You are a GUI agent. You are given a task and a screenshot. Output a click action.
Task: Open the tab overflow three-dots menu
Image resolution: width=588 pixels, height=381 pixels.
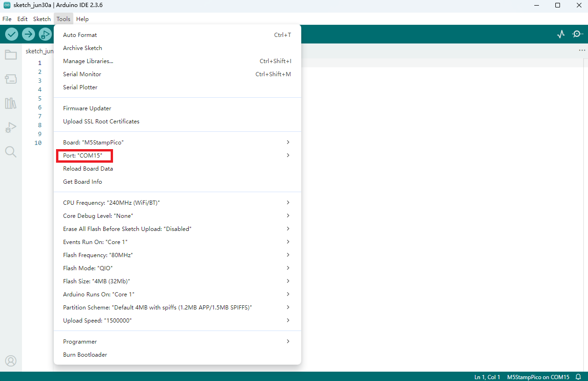[582, 50]
